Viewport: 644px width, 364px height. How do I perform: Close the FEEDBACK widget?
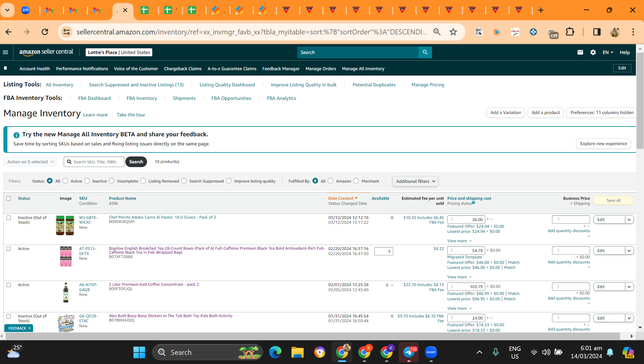click(x=30, y=328)
